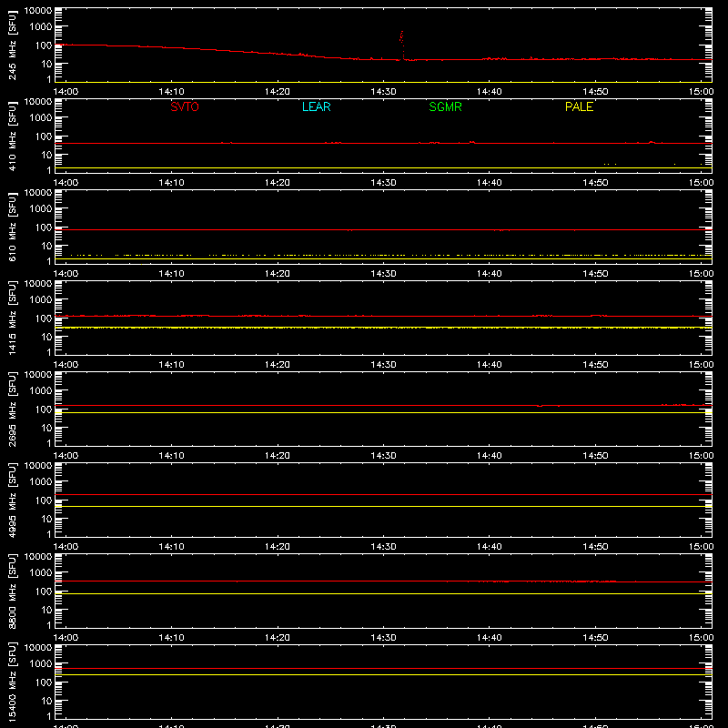Click the 15:00 time label under 245 MHz panel
The height and width of the screenshot is (728, 728).
tap(701, 92)
